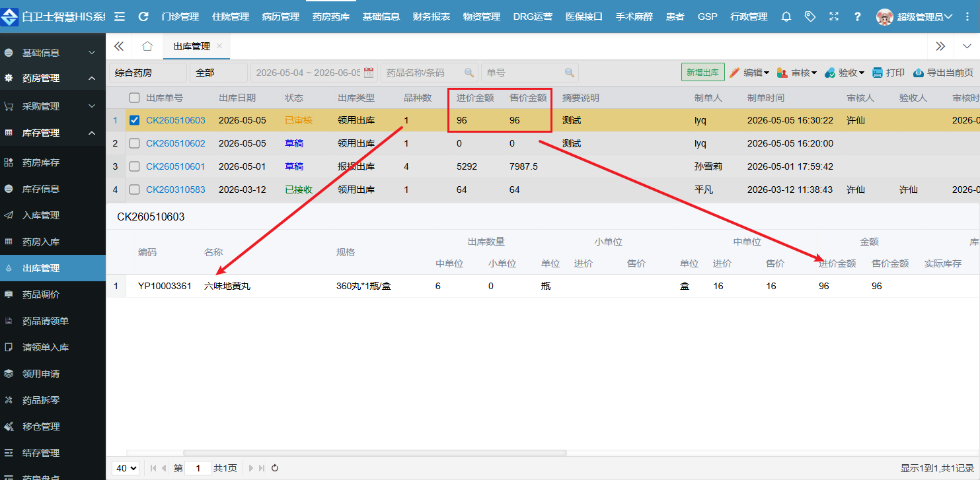The height and width of the screenshot is (480, 980).
Task: Toggle the hamburger menu icon
Action: tap(120, 17)
